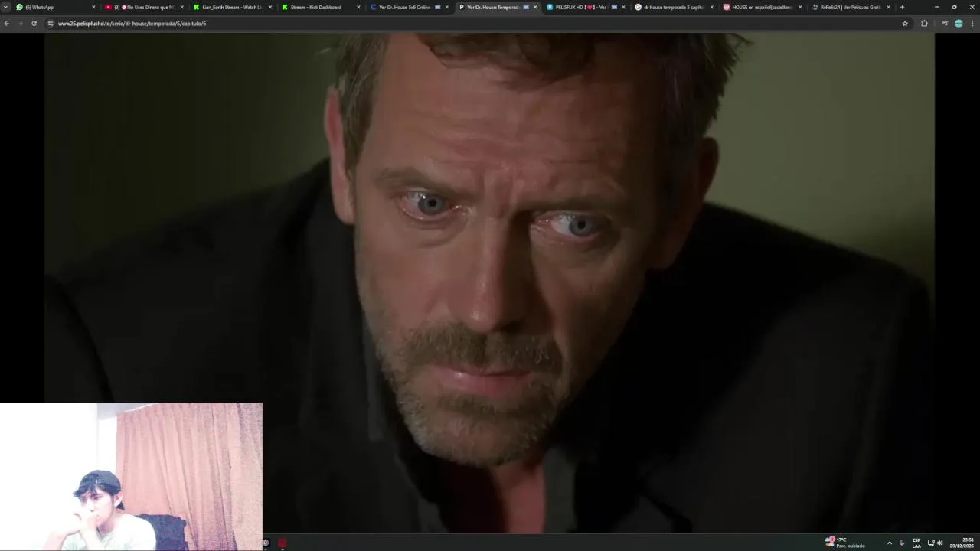Image resolution: width=980 pixels, height=551 pixels.
Task: Bookmark this page with the star
Action: (905, 24)
